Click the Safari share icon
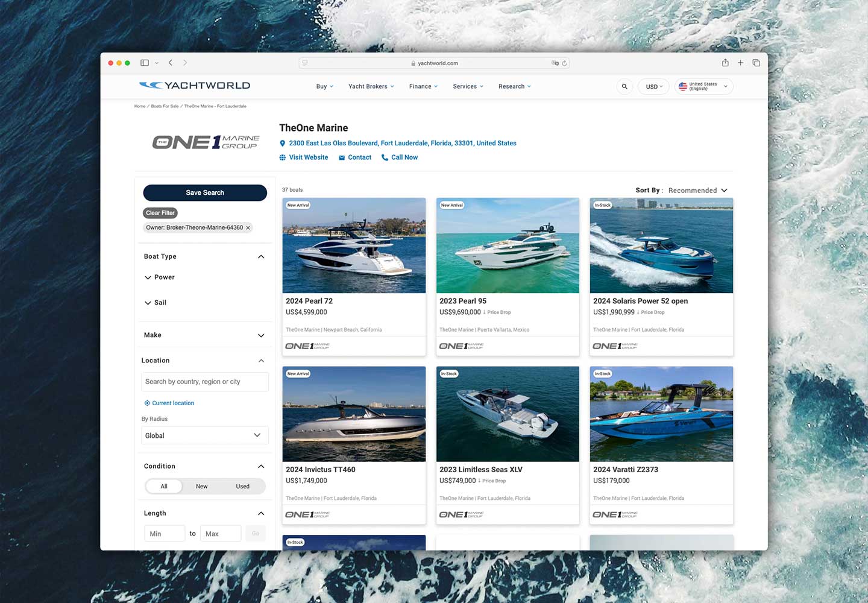 click(x=725, y=63)
